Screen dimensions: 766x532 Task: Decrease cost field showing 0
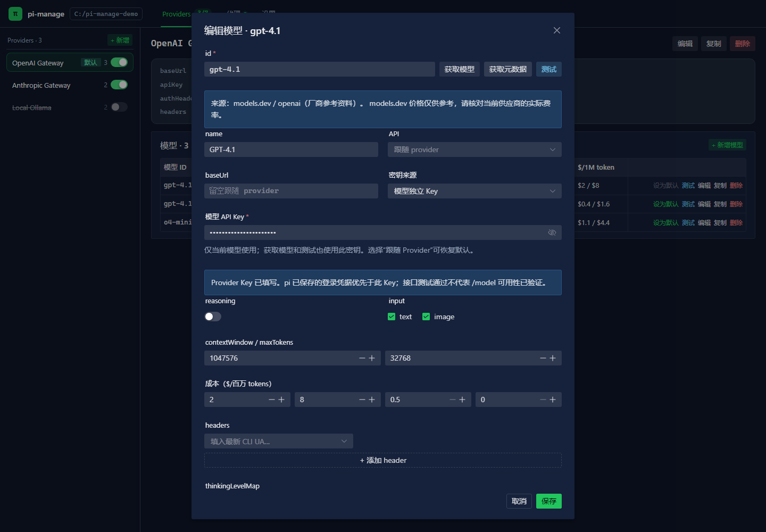tap(543, 400)
